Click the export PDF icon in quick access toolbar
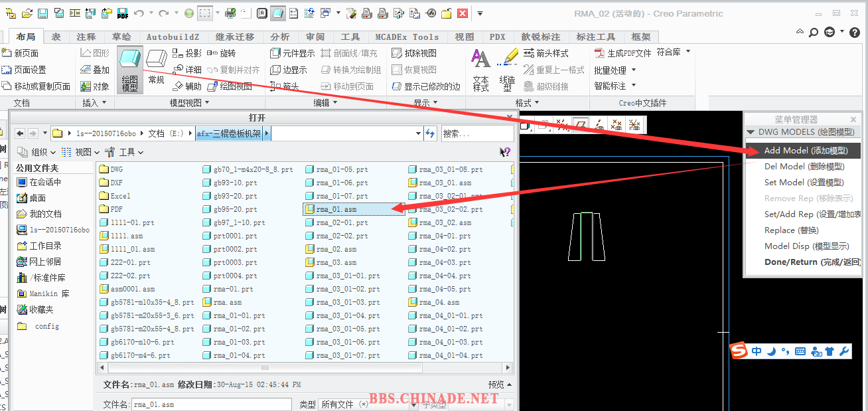868x411 pixels. coord(123,13)
